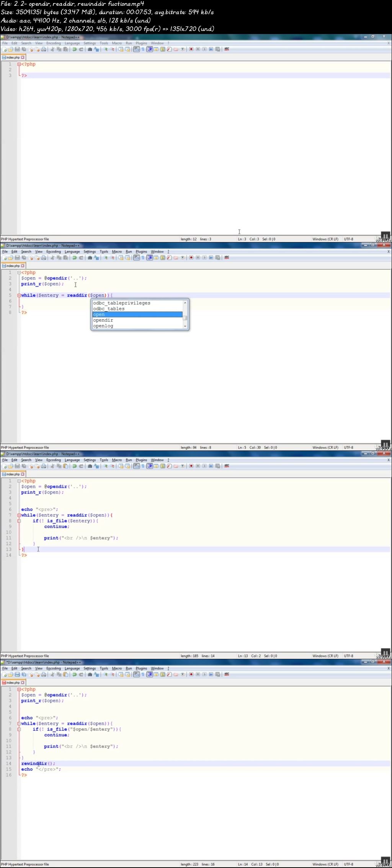The height and width of the screenshot is (868, 392).
Task: Click Synchronize Vertical Scrolling icon in third window
Action: (121, 466)
